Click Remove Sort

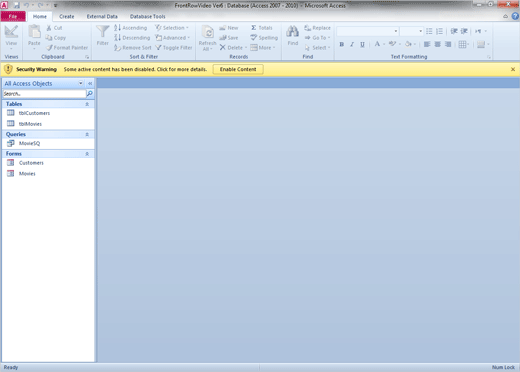[133, 48]
